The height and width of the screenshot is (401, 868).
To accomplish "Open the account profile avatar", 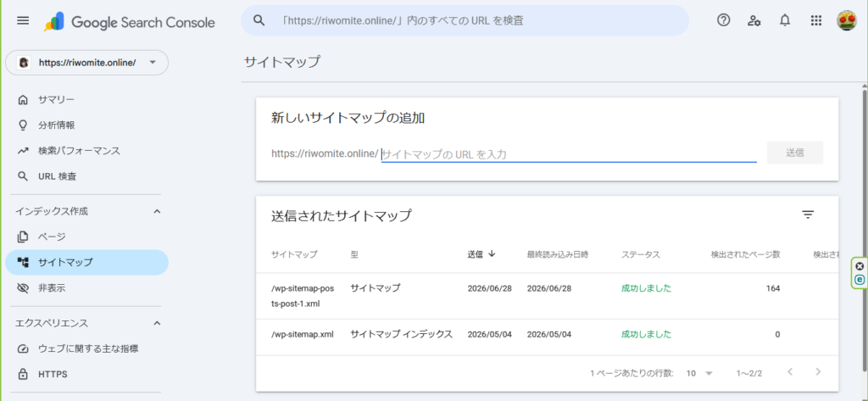I will tap(847, 20).
